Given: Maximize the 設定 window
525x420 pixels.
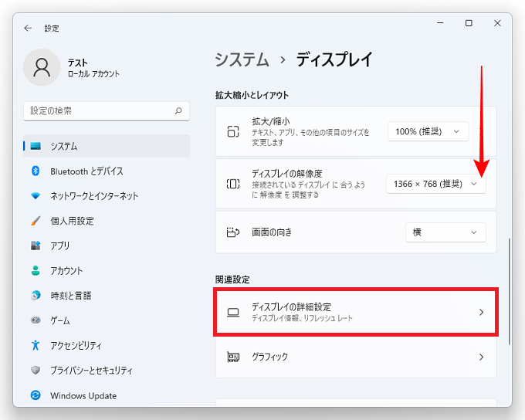Looking at the screenshot, I should (x=469, y=22).
